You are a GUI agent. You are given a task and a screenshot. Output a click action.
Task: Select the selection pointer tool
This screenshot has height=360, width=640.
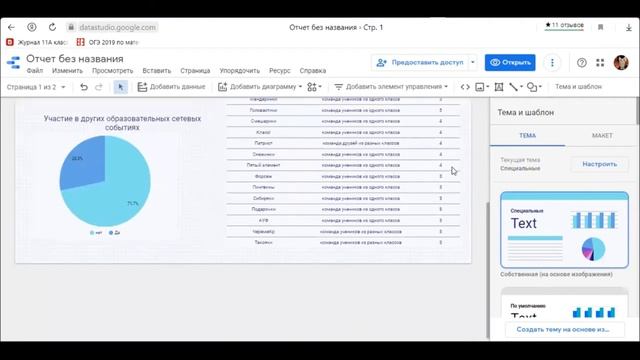point(120,87)
